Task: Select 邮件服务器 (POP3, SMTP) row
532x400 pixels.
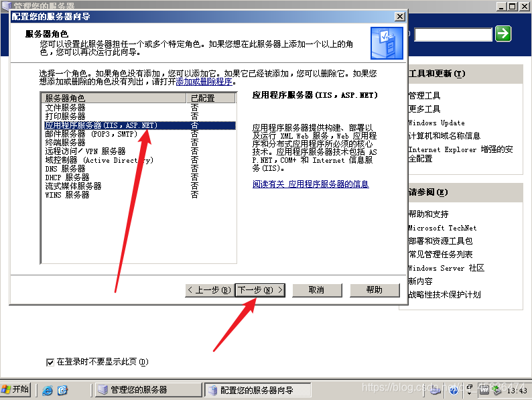Action: click(140, 134)
